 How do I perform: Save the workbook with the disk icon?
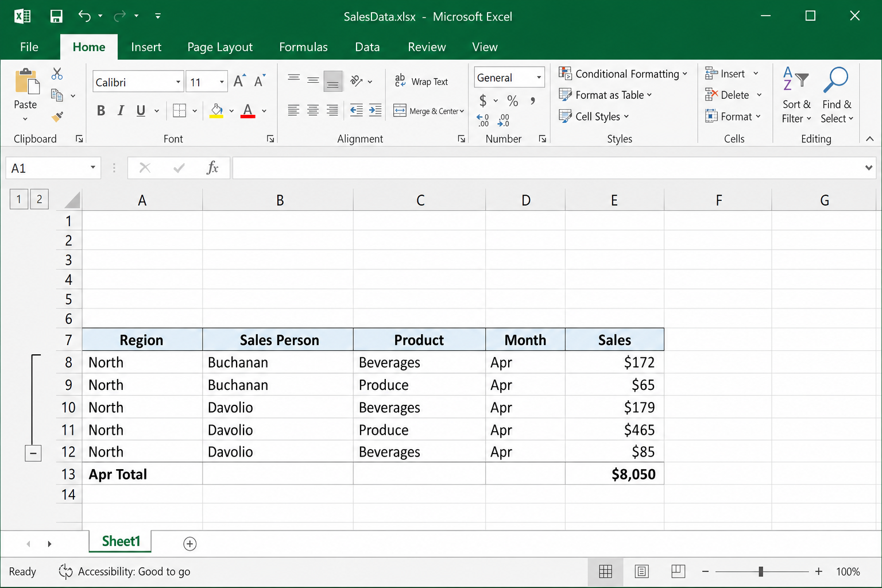click(x=56, y=16)
